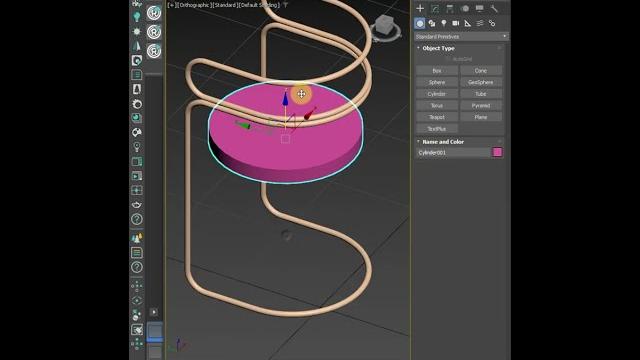Select the Helpers category icon
The height and width of the screenshot is (360, 640).
point(468,23)
